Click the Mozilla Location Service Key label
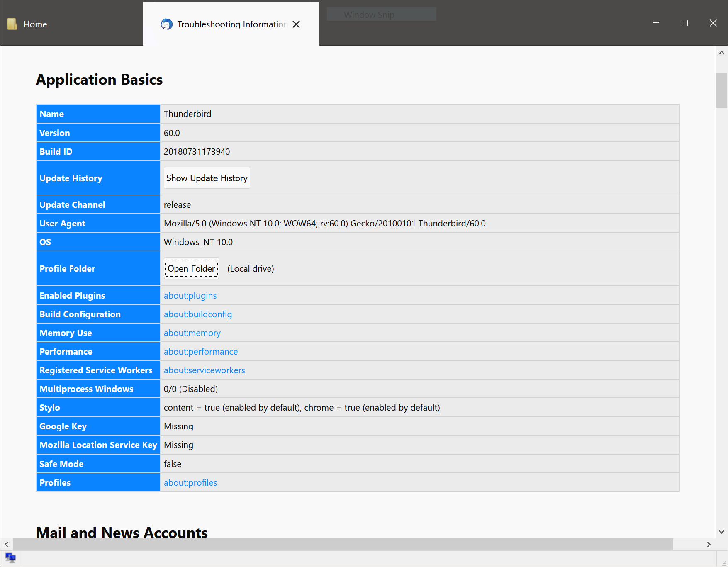This screenshot has width=728, height=567. [98, 445]
